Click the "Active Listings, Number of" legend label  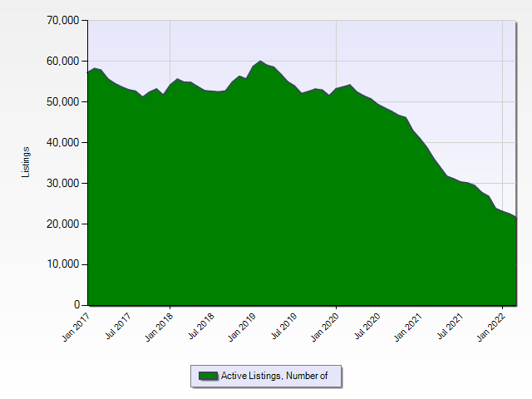(274, 376)
